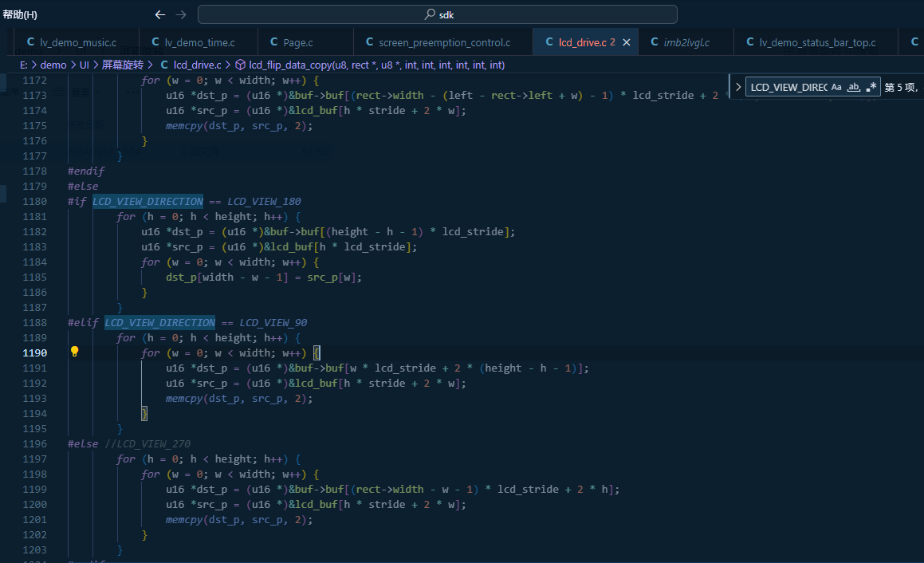Screen dimensions: 924x563
Task: Toggle Use Regular Expression in find widget
Action: click(x=871, y=87)
